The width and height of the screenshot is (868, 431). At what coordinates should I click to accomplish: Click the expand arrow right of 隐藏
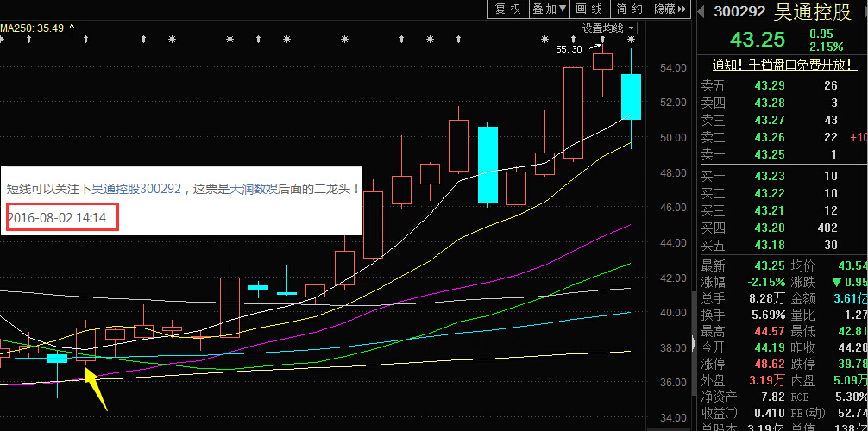pyautogui.click(x=682, y=9)
